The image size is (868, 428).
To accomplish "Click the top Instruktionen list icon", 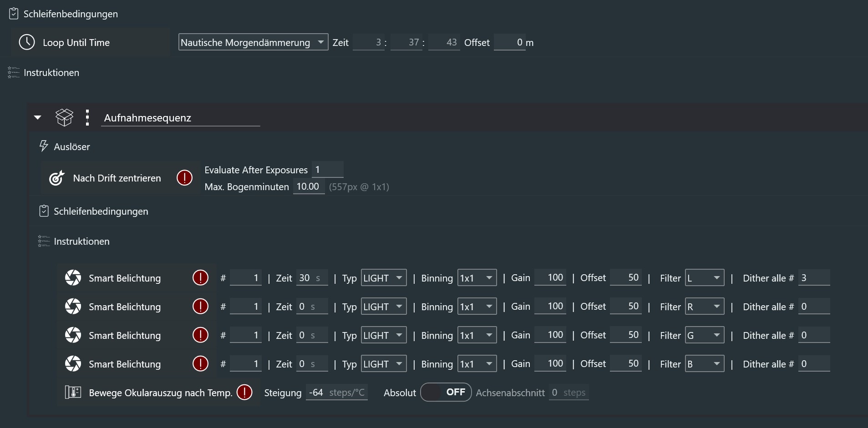I will tap(14, 72).
